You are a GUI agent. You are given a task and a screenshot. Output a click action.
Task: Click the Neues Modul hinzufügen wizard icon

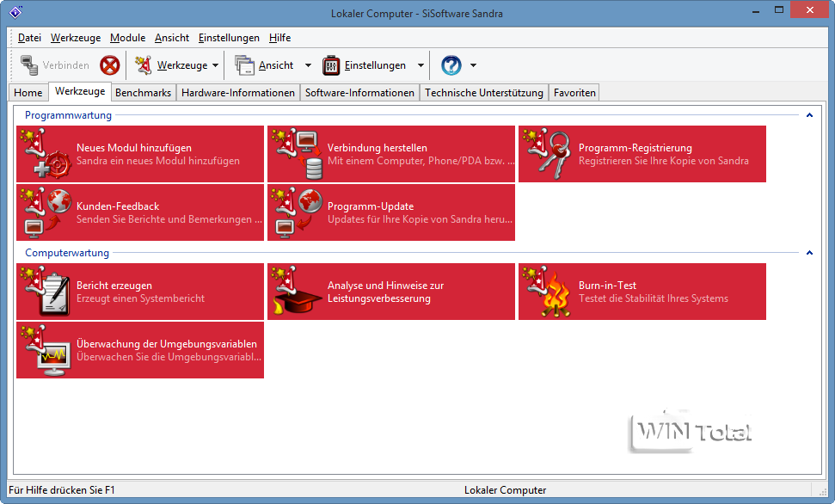[x=46, y=153]
